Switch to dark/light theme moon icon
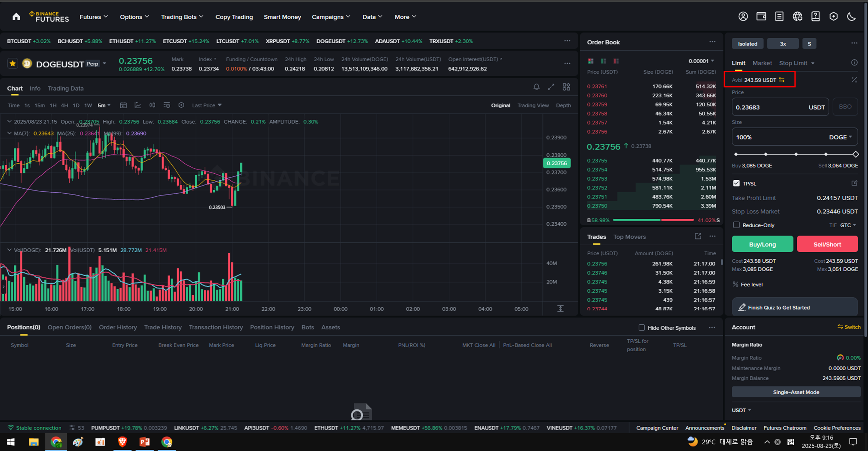 (851, 17)
